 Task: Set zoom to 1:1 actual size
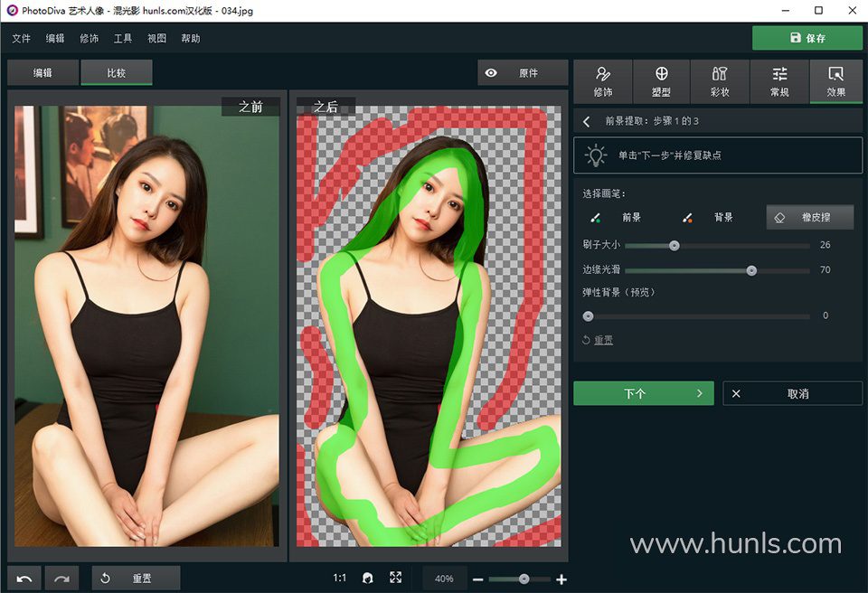[339, 578]
